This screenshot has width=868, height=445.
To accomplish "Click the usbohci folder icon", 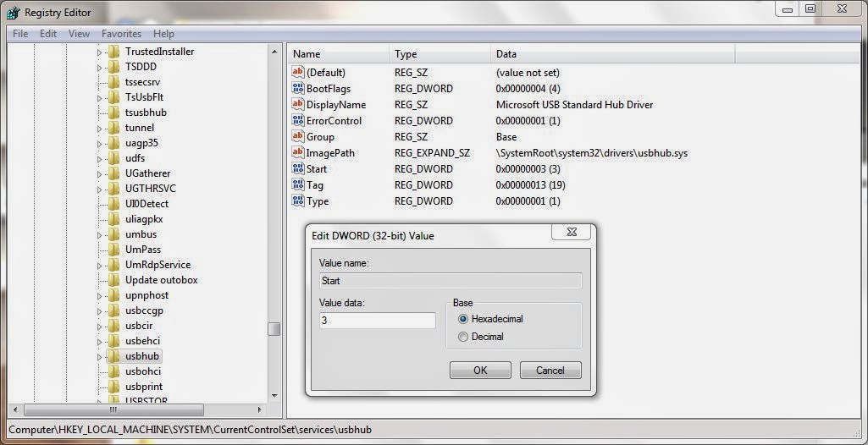I will [113, 371].
